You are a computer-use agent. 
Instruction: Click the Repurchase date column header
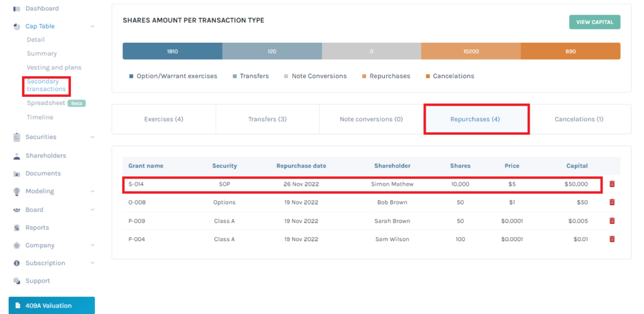pyautogui.click(x=301, y=166)
